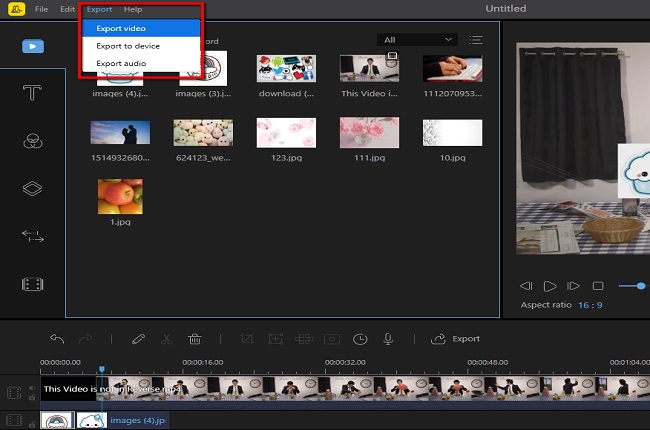Select the 1112070953... typing hands thumbnail
The width and height of the screenshot is (650, 430).
click(x=452, y=68)
